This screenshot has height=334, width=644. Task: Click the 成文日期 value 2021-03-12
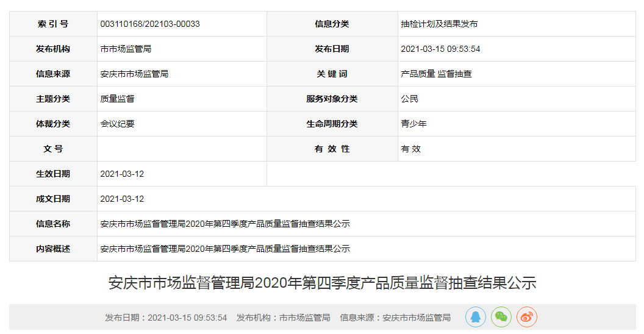click(x=122, y=199)
